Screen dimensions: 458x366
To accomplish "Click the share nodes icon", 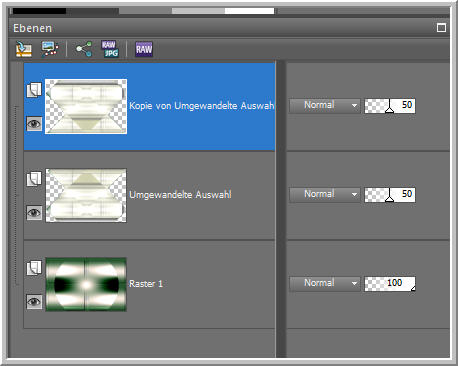I will [84, 49].
